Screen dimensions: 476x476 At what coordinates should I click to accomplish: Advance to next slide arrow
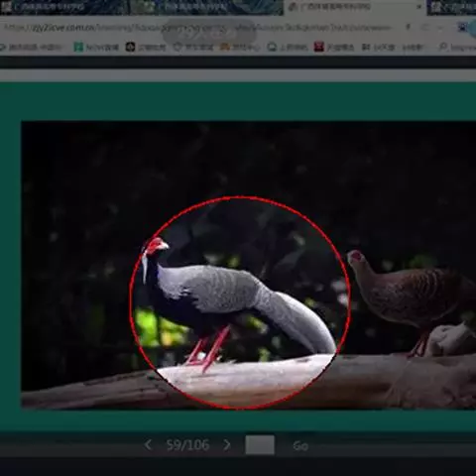point(227,445)
